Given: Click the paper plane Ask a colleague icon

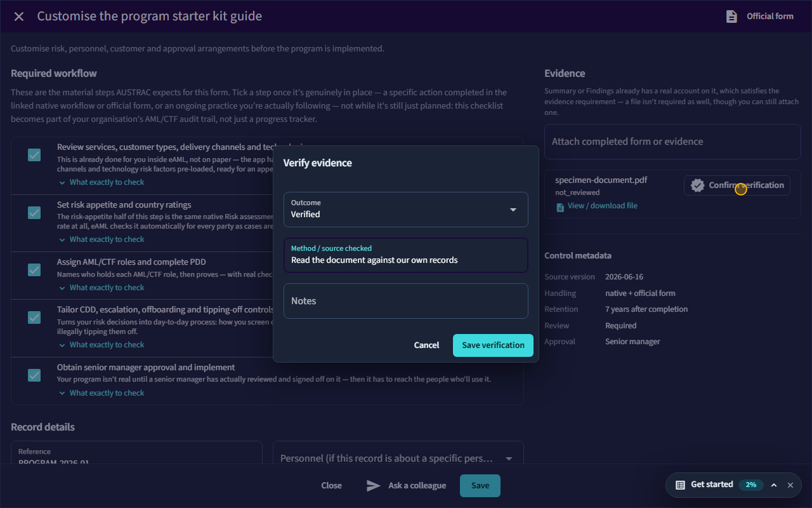Looking at the screenshot, I should point(374,486).
